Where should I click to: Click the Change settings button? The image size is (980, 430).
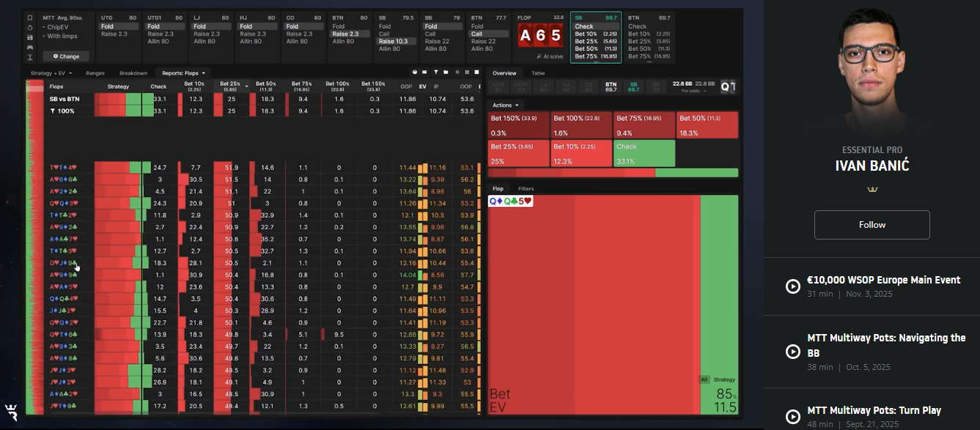pos(66,56)
